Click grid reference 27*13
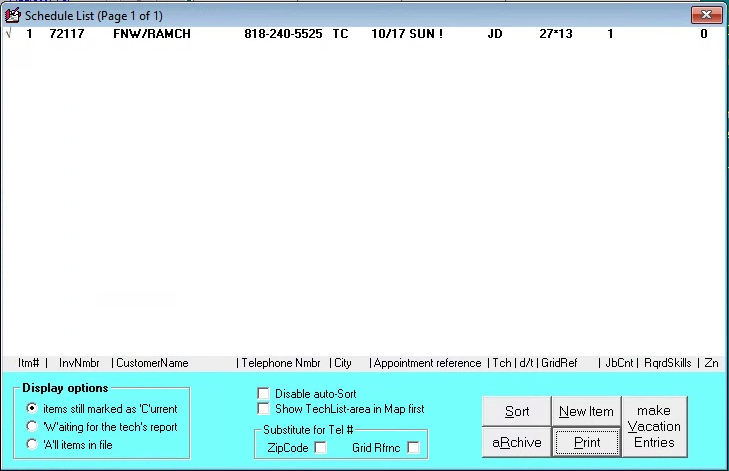The height and width of the screenshot is (471, 729). pyautogui.click(x=556, y=33)
